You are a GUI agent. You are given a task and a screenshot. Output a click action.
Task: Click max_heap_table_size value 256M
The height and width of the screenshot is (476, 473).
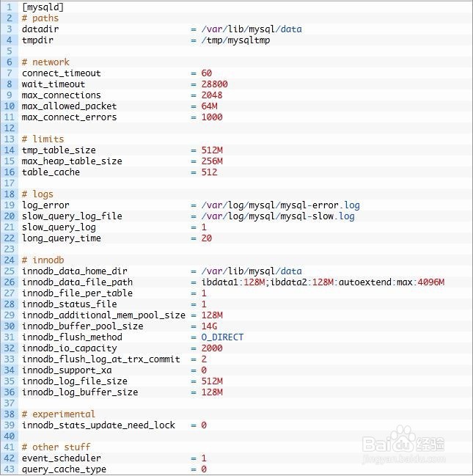coord(212,161)
